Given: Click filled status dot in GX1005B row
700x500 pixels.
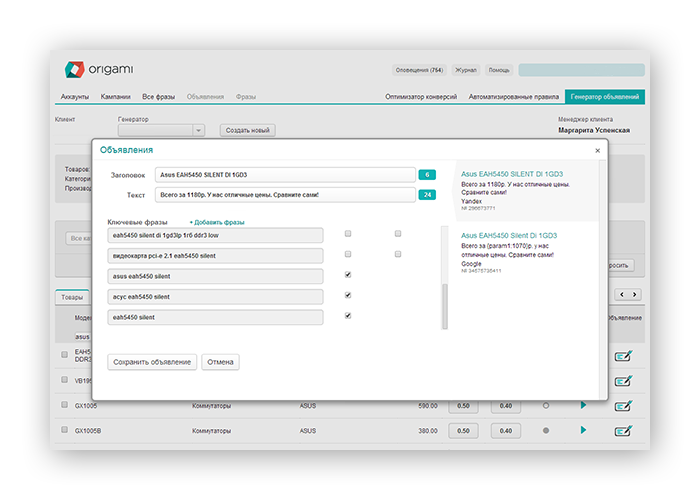Looking at the screenshot, I should (x=546, y=431).
